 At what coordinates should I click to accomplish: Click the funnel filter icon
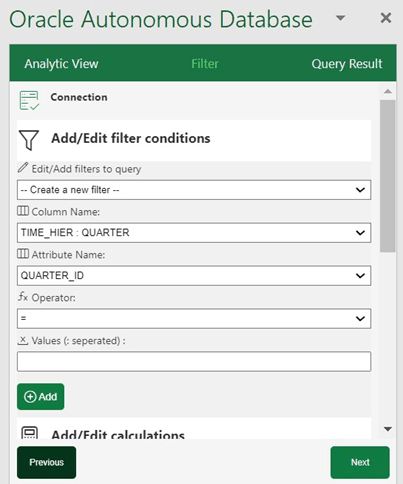29,140
